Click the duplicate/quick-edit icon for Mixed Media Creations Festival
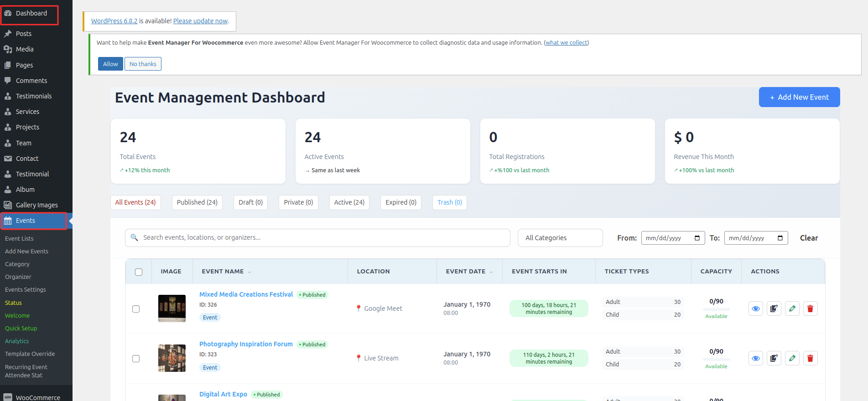This screenshot has width=868, height=401. (x=774, y=308)
